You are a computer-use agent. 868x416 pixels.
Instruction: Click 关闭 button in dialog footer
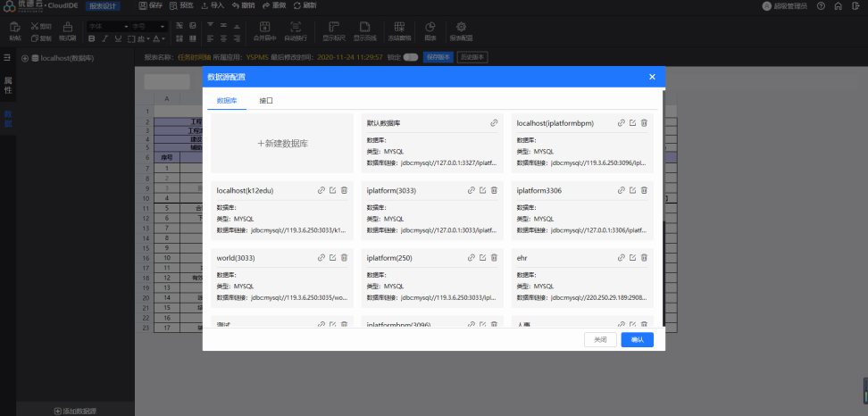pos(600,339)
